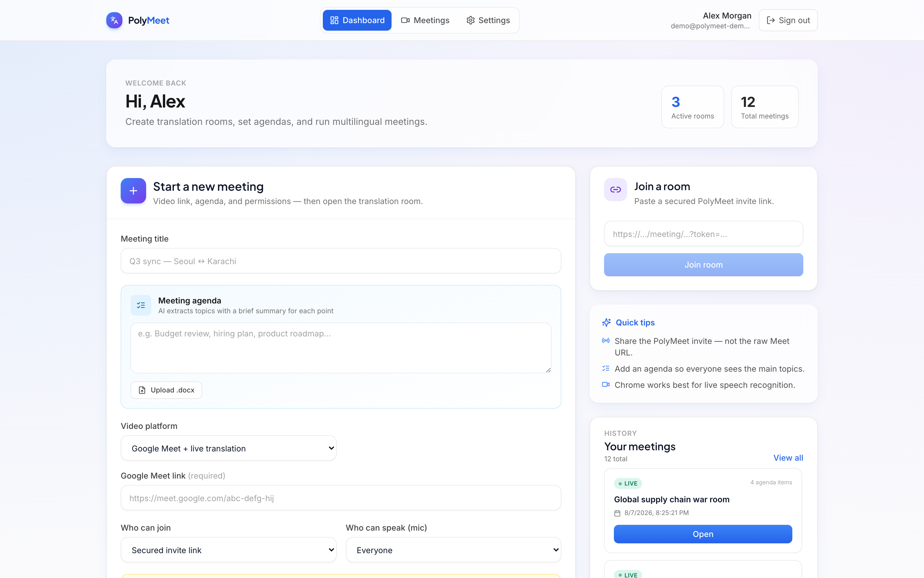Click the demo@polymeet email text
This screenshot has height=578, width=924.
pyautogui.click(x=710, y=26)
